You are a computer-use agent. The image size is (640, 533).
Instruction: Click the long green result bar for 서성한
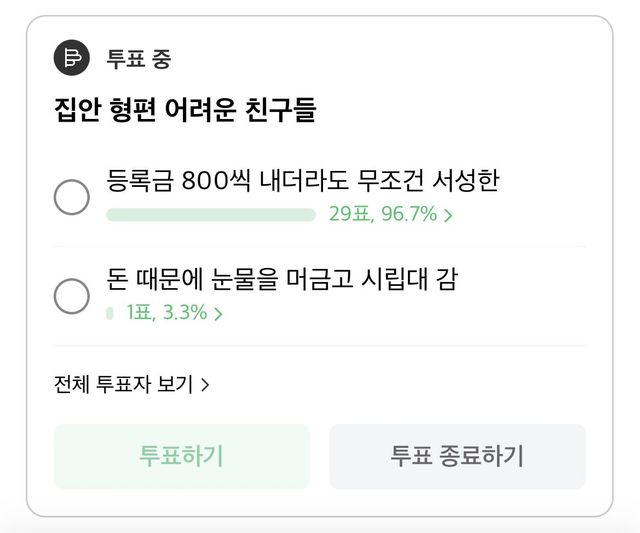click(211, 214)
